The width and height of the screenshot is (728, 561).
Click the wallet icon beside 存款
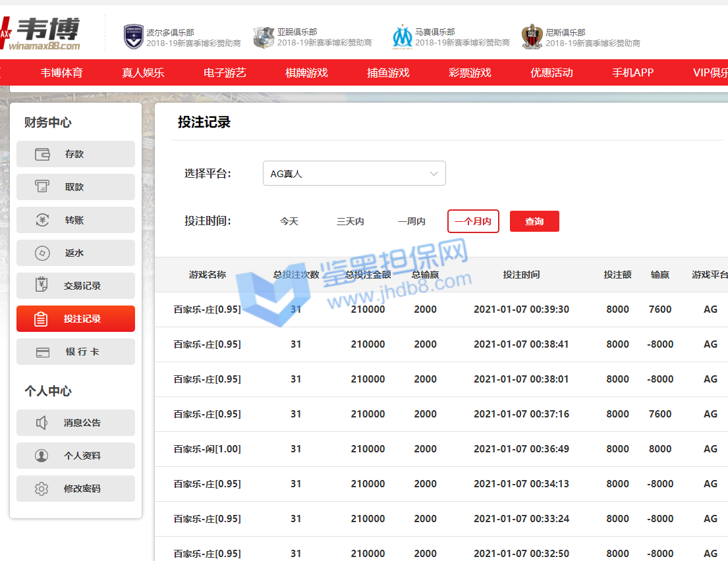tap(42, 154)
